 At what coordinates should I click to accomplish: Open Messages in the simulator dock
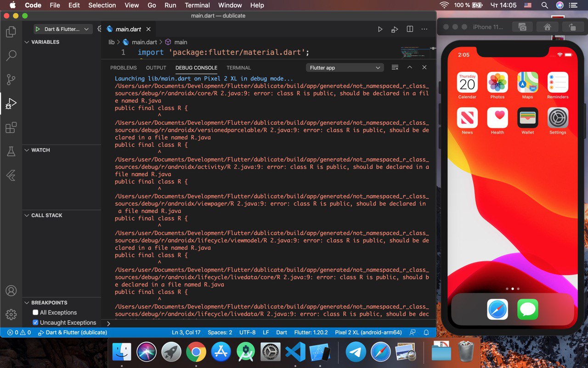click(527, 309)
